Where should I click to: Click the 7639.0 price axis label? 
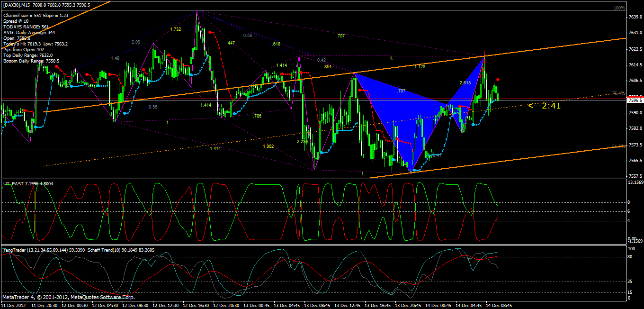(635, 17)
